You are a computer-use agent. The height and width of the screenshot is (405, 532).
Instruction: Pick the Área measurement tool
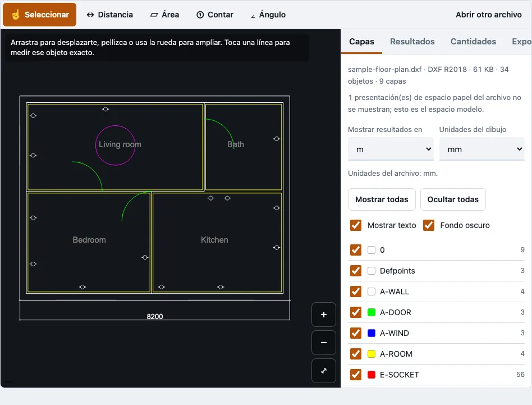(164, 15)
